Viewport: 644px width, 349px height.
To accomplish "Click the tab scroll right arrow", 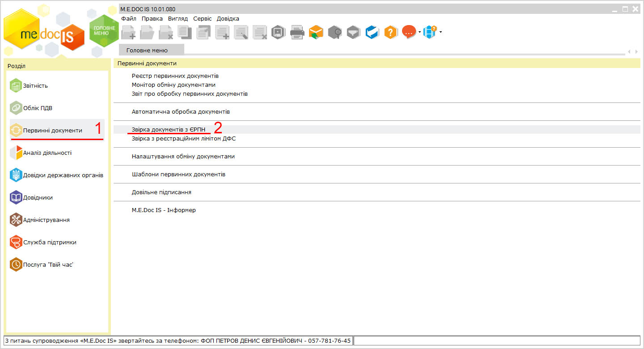I will click(637, 52).
